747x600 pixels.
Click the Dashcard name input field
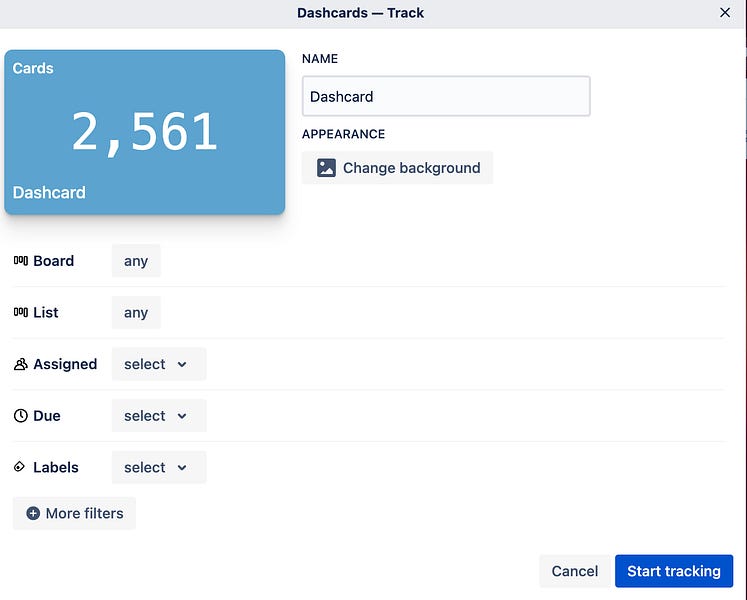coord(446,96)
